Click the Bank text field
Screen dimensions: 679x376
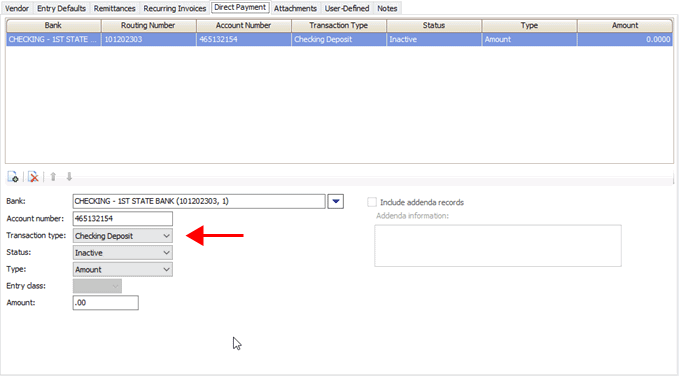[x=199, y=201]
